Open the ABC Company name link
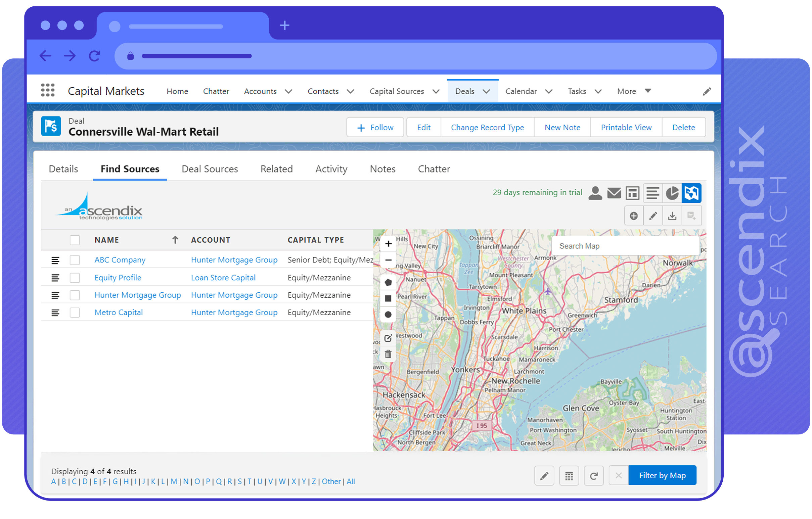 click(x=120, y=260)
